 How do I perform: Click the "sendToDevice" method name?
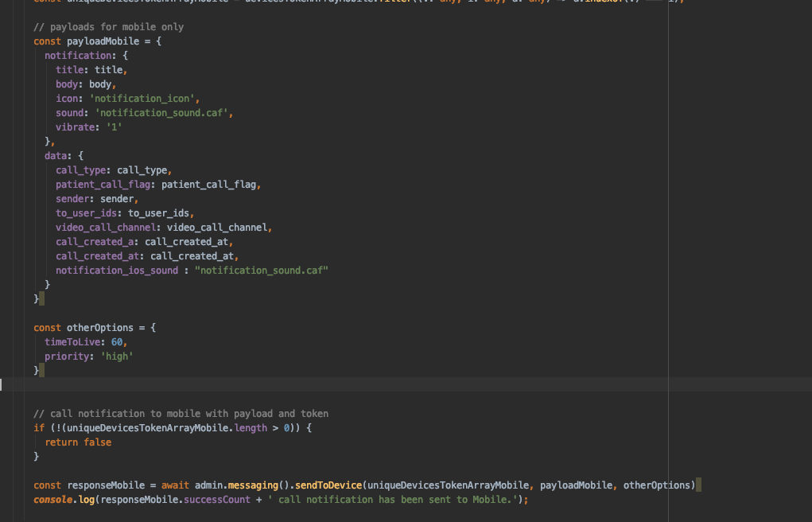(328, 485)
